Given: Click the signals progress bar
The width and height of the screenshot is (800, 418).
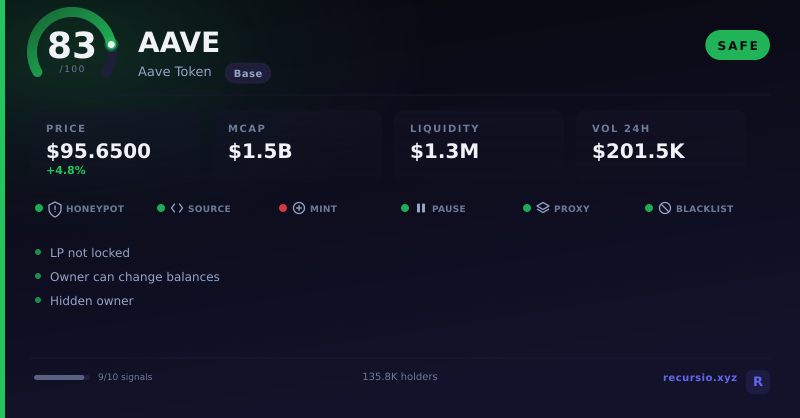Looking at the screenshot, I should (x=62, y=378).
